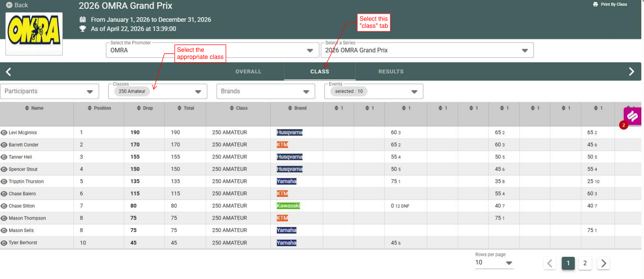Click the page 1 pagination button
The width and height of the screenshot is (644, 279).
tap(568, 263)
